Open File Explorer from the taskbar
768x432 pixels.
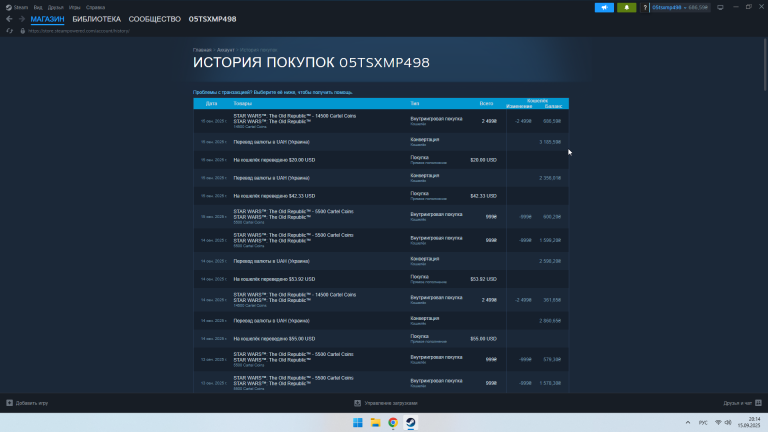point(375,423)
